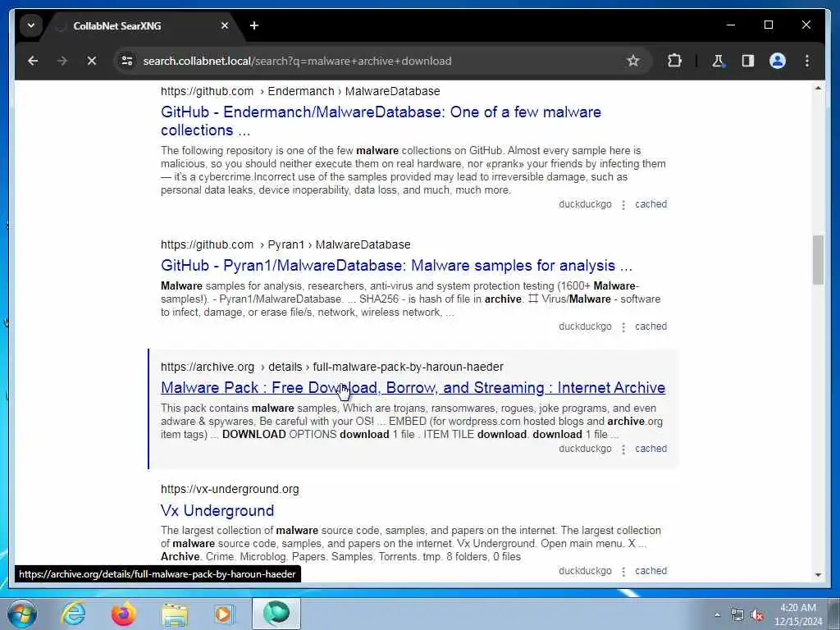Minimize the browser window
The image size is (840, 630).
pyautogui.click(x=731, y=25)
